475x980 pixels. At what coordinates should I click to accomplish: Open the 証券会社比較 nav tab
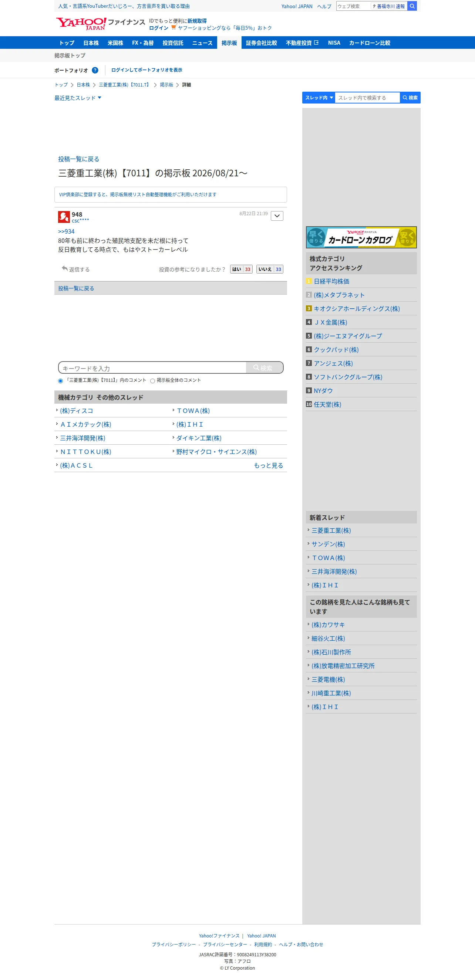click(262, 43)
